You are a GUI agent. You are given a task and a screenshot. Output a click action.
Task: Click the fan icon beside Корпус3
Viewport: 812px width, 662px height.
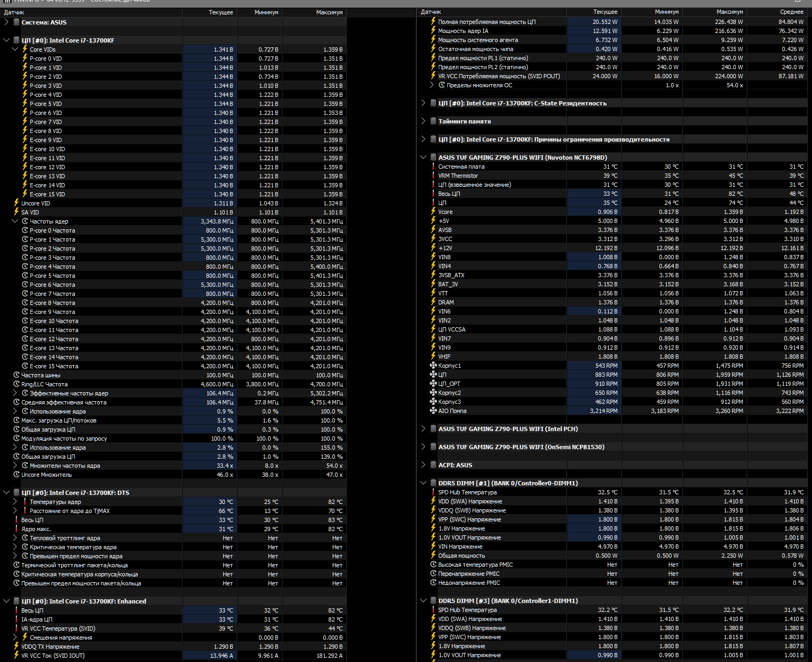tap(433, 402)
